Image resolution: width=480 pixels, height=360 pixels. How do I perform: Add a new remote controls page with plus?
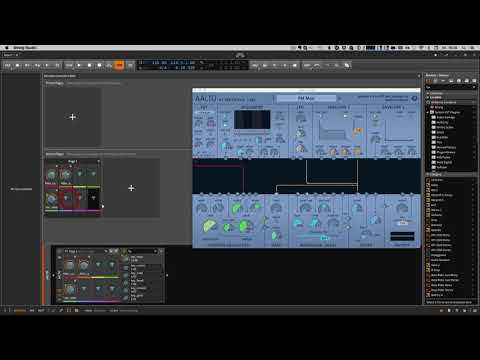pyautogui.click(x=131, y=188)
